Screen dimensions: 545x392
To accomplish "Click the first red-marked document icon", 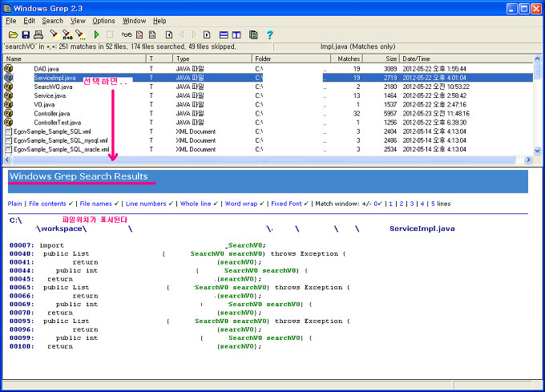I will pos(139,34).
